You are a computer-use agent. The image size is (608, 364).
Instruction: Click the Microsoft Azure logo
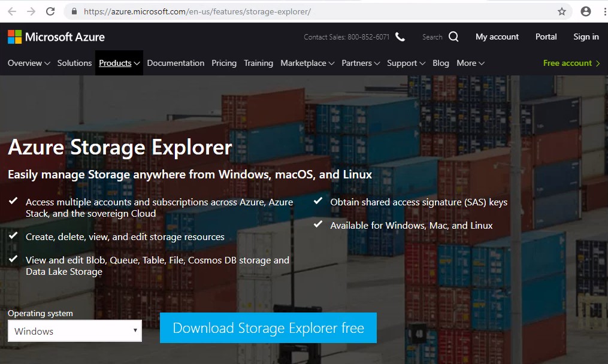(x=56, y=37)
